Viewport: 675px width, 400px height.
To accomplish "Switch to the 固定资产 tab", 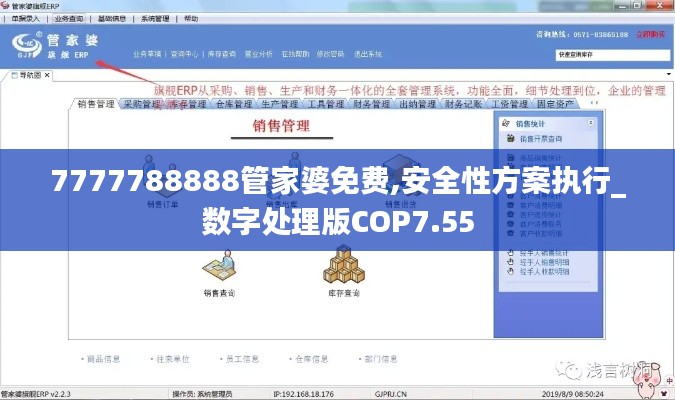I will coord(555,104).
